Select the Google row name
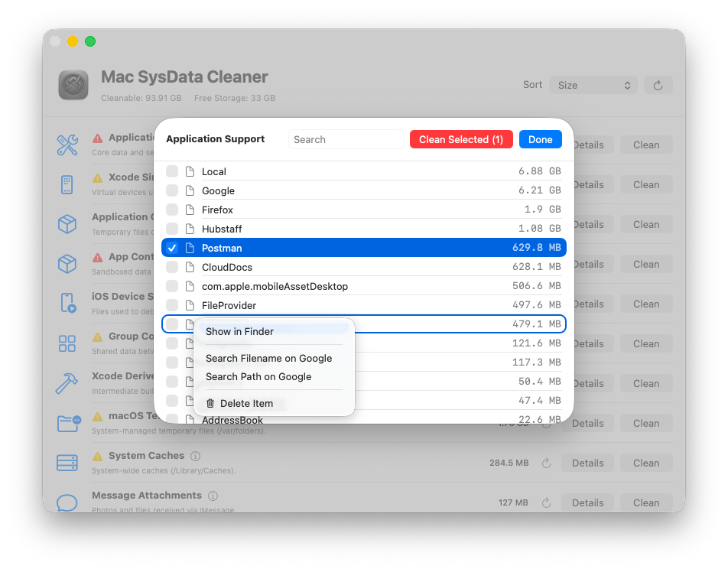The width and height of the screenshot is (728, 569). click(x=218, y=191)
